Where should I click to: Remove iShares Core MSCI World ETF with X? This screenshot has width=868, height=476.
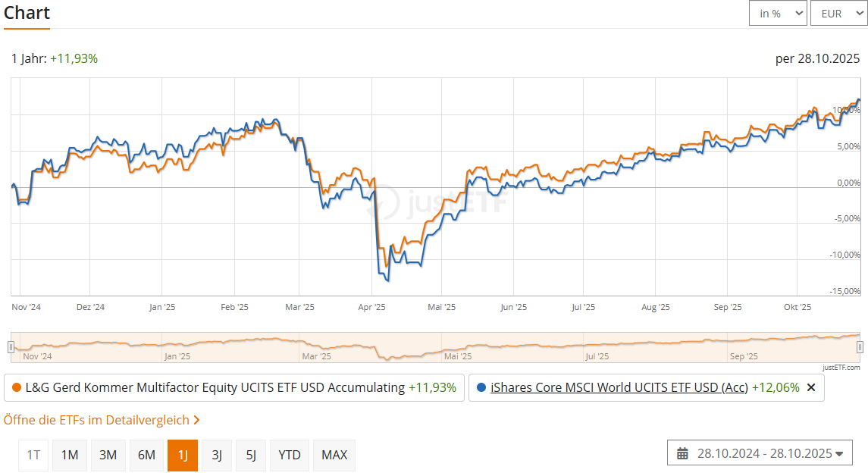tap(810, 387)
